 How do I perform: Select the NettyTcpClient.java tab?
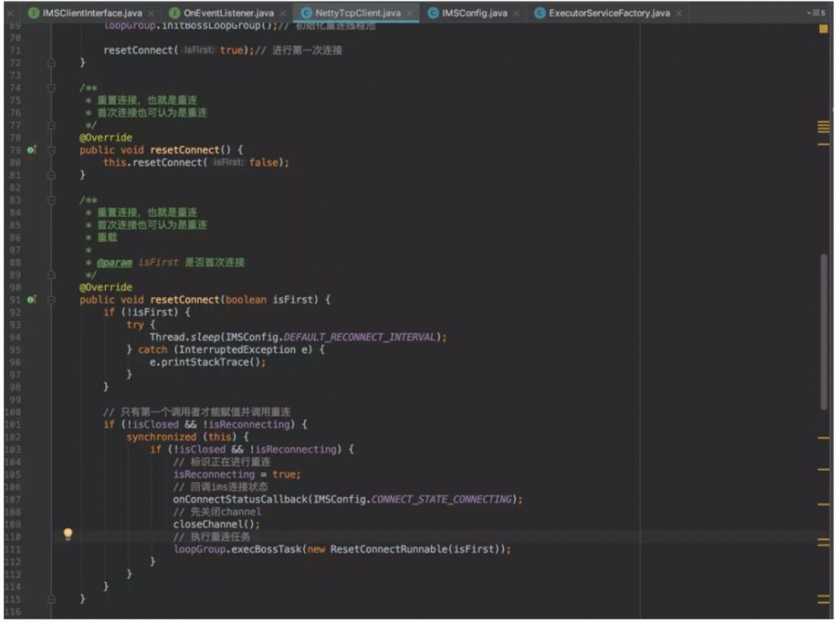(x=357, y=13)
